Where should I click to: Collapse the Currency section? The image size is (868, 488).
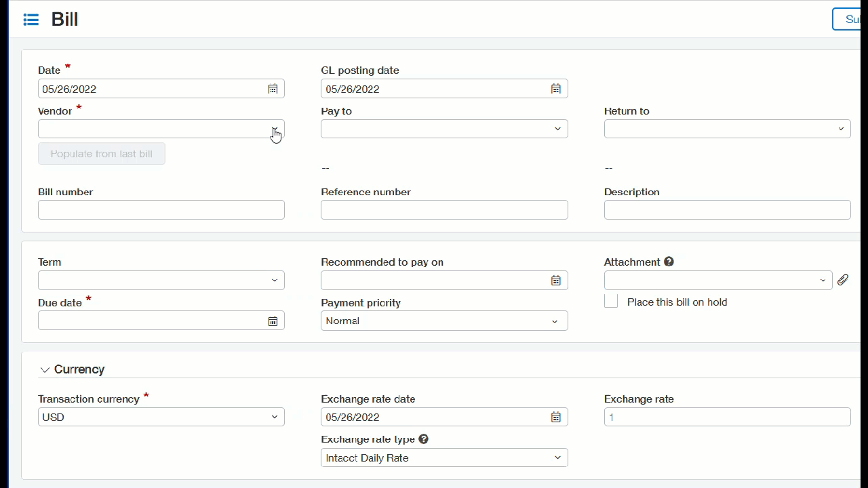[45, 369]
